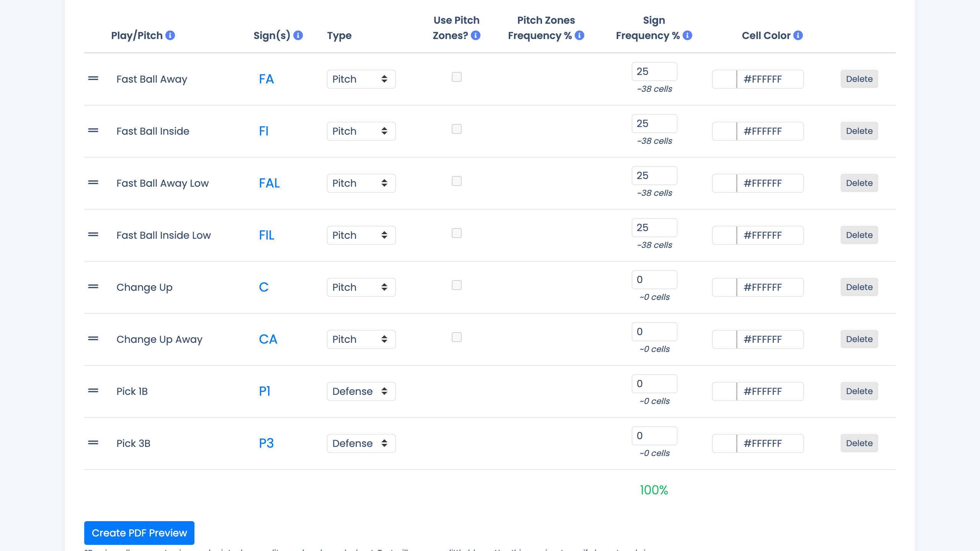Open the Pick 1B Type dropdown
This screenshot has width=980, height=551.
(x=361, y=391)
